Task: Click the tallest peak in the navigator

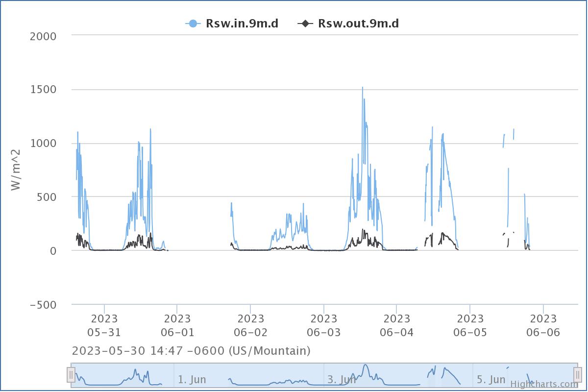Action: [x=366, y=366]
